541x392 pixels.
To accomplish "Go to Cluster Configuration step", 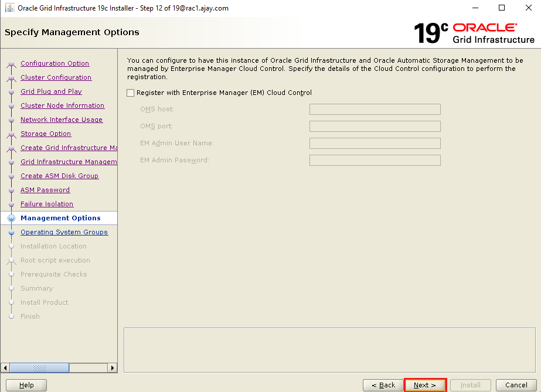I will coord(56,77).
